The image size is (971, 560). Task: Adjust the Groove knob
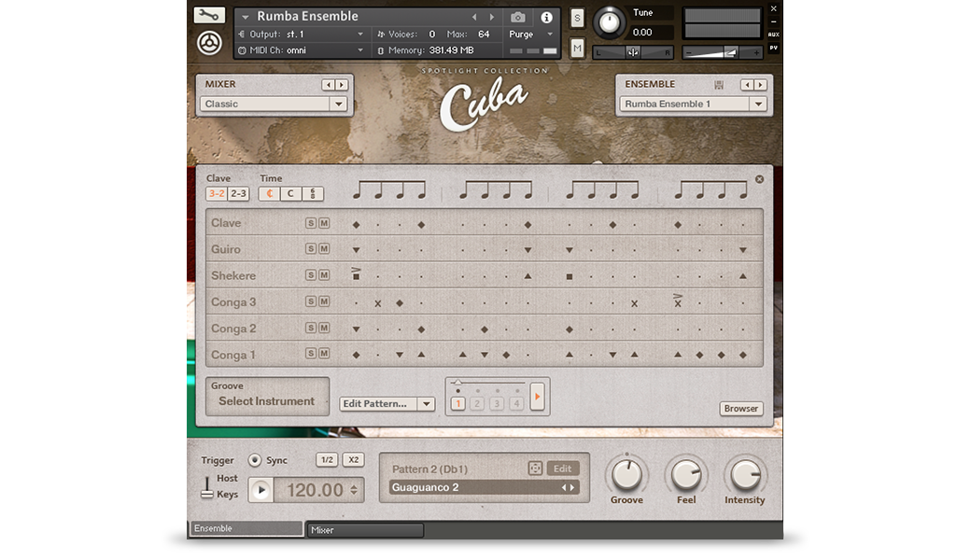[626, 475]
